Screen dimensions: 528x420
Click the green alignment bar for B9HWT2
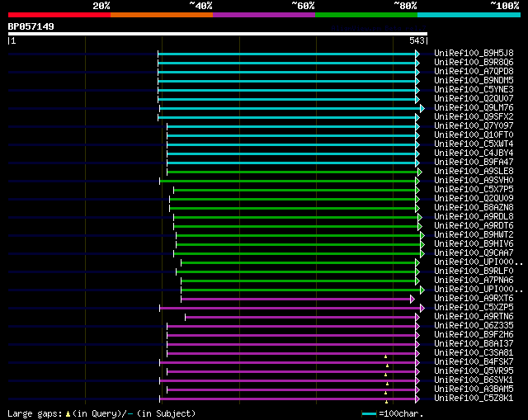coord(299,236)
